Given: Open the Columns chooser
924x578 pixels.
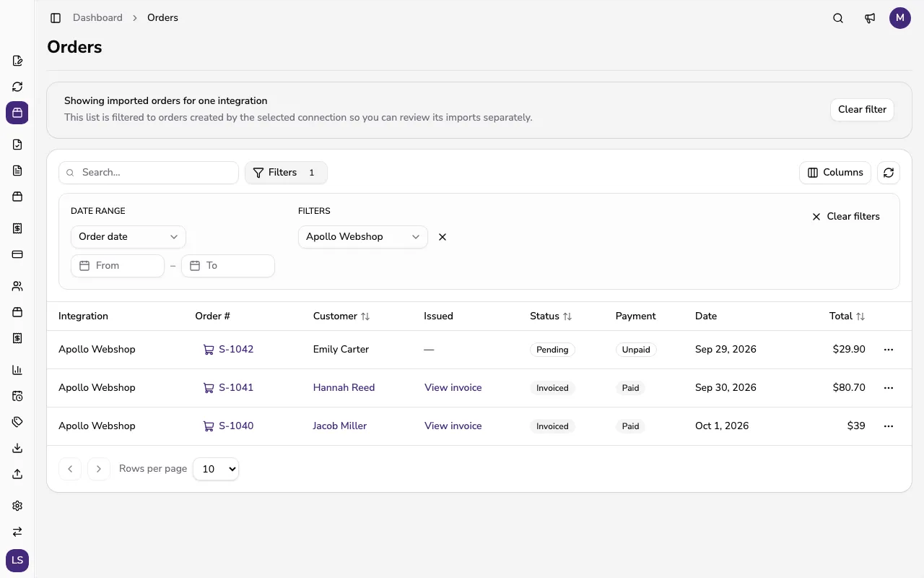Looking at the screenshot, I should 835,173.
